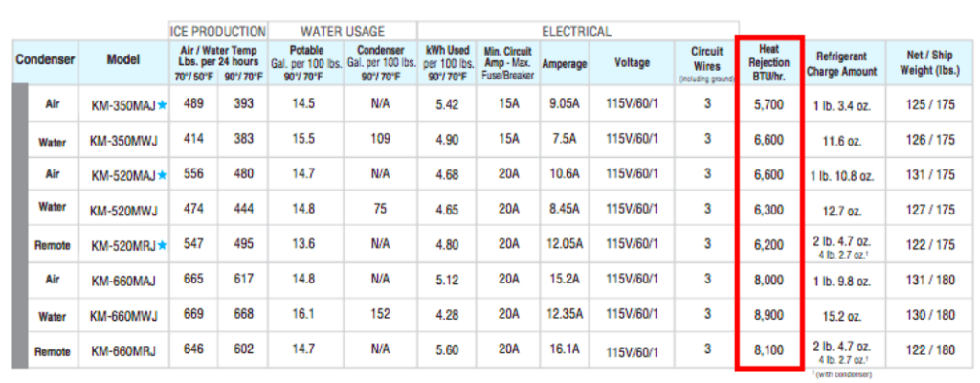Click the blue star beside KM-520MAJ
The height and width of the screenshot is (383, 980).
tap(162, 175)
